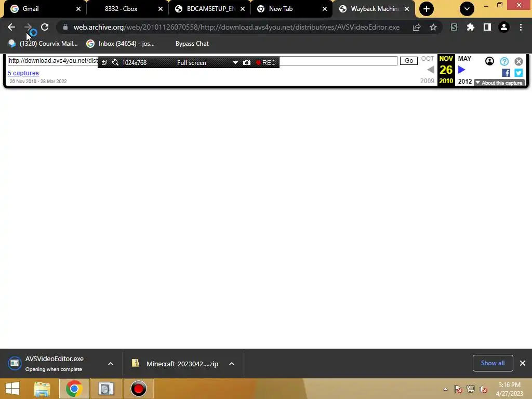Open clock showing 3:16 PM

[509, 389]
